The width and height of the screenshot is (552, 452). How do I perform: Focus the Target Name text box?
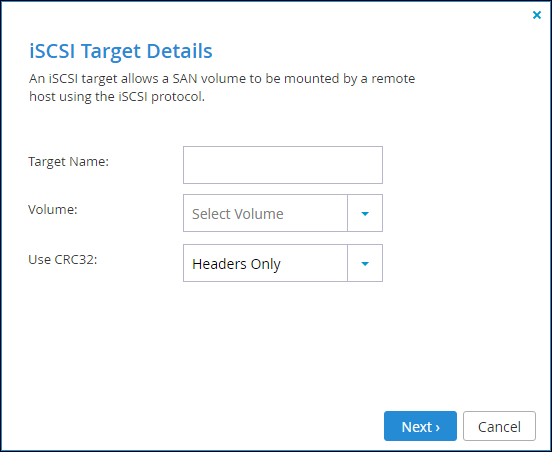click(283, 165)
